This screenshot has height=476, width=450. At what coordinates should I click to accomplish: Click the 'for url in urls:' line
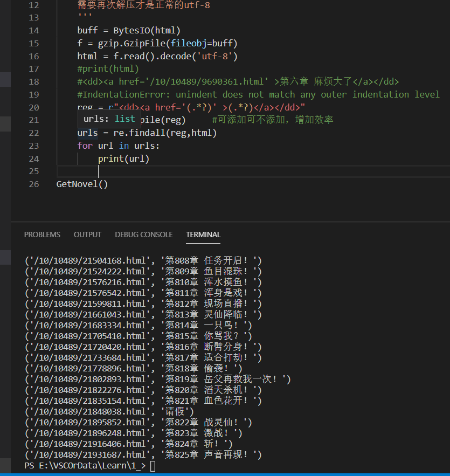[119, 146]
